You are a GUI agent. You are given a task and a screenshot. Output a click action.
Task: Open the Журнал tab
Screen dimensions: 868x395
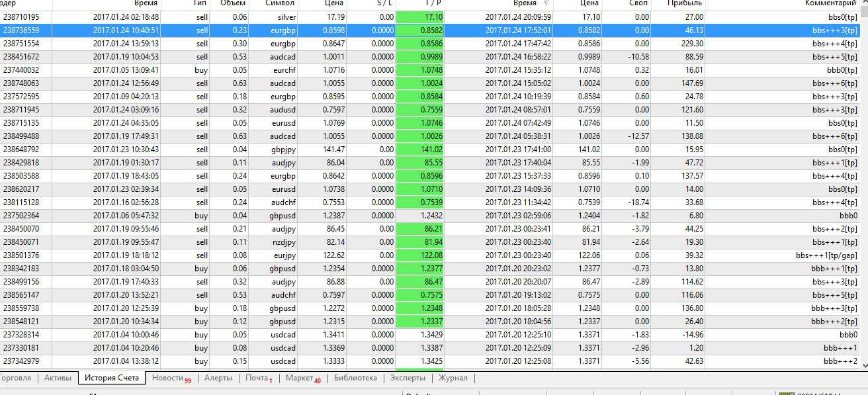[453, 378]
